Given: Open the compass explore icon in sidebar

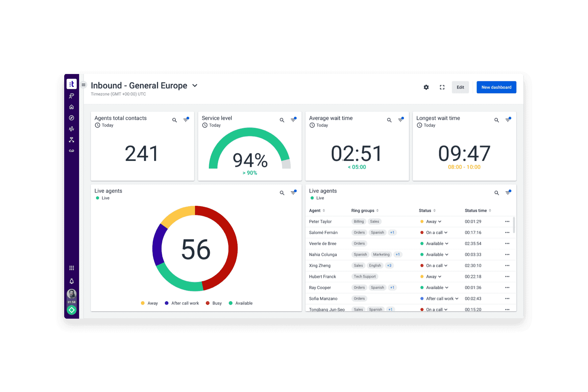Looking at the screenshot, I should (72, 118).
